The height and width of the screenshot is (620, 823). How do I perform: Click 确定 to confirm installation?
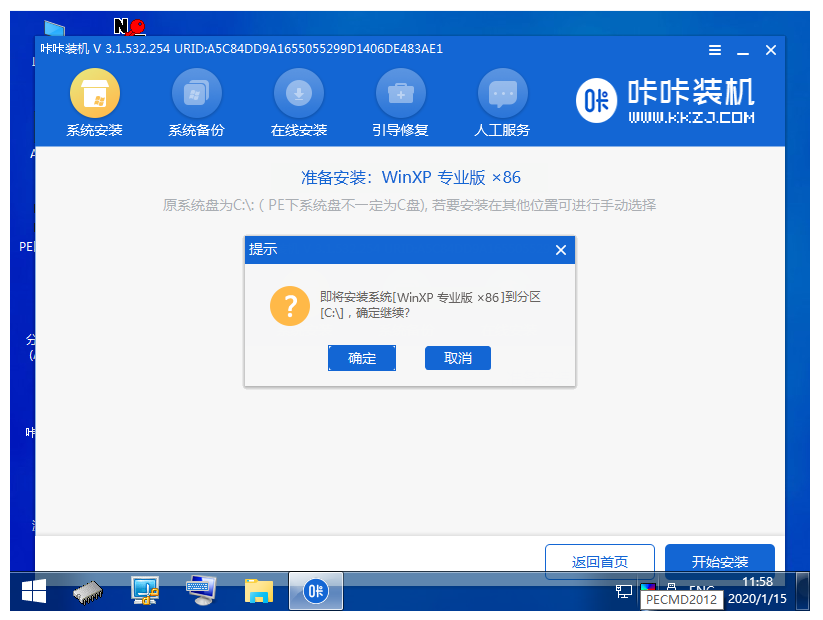pos(362,358)
